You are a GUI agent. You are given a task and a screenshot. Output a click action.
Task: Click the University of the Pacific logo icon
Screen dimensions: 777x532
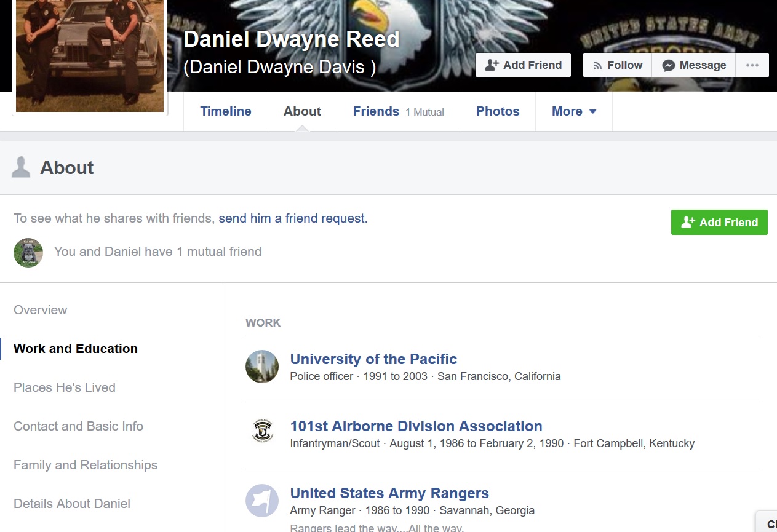(262, 367)
